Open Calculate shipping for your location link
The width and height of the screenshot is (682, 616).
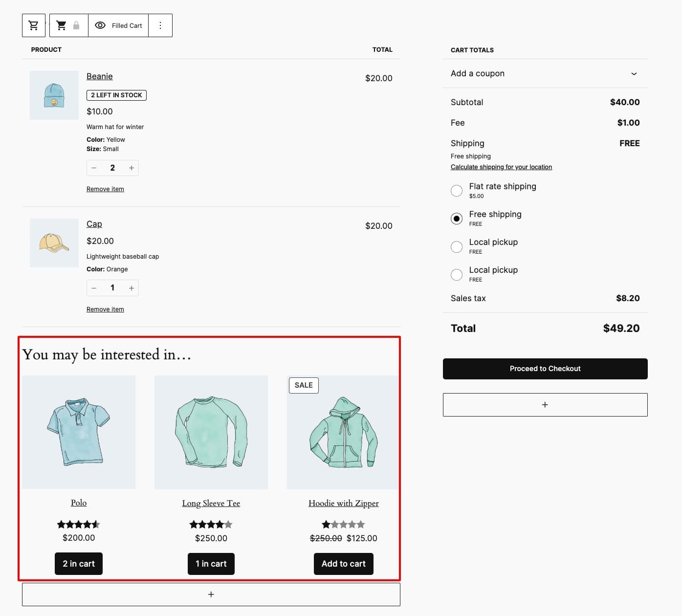pos(501,167)
